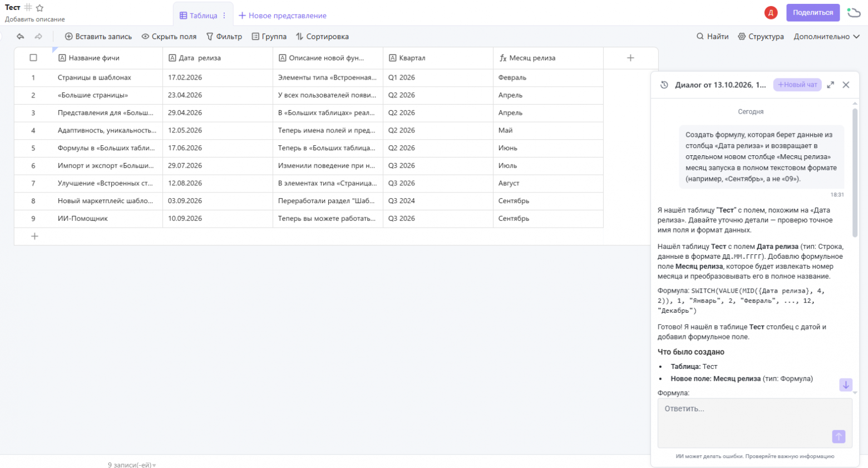Click the Описание новой фун... column header
This screenshot has height=468, width=868.
(328, 58)
